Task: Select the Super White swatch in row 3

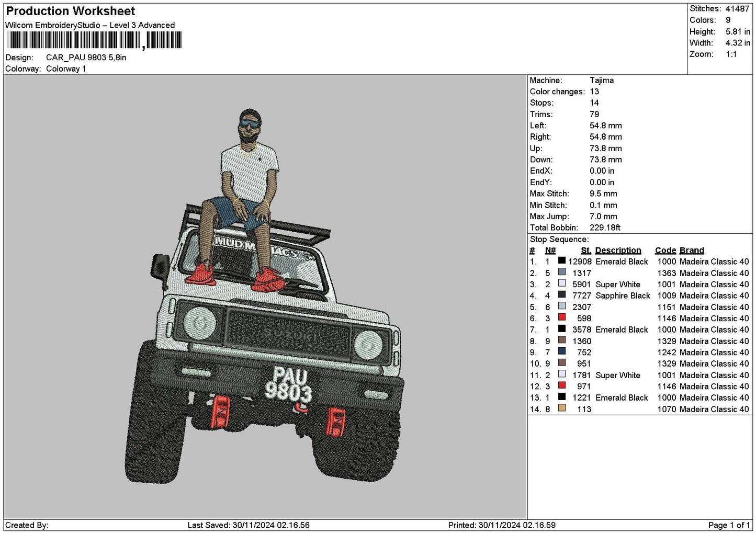Action: (x=562, y=283)
